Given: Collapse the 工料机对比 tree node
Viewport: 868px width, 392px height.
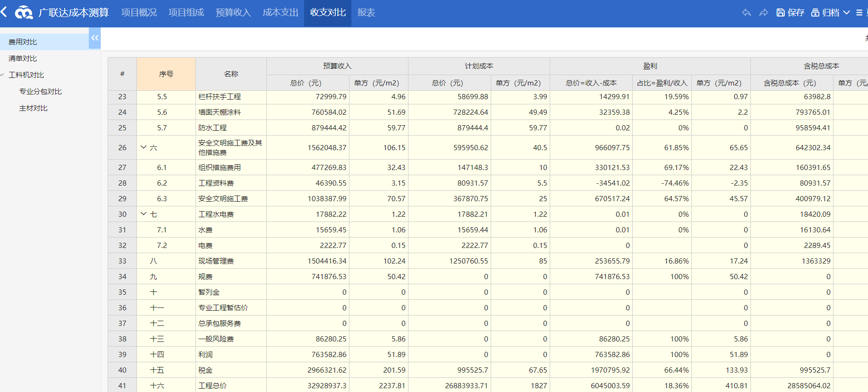Looking at the screenshot, I should point(3,75).
